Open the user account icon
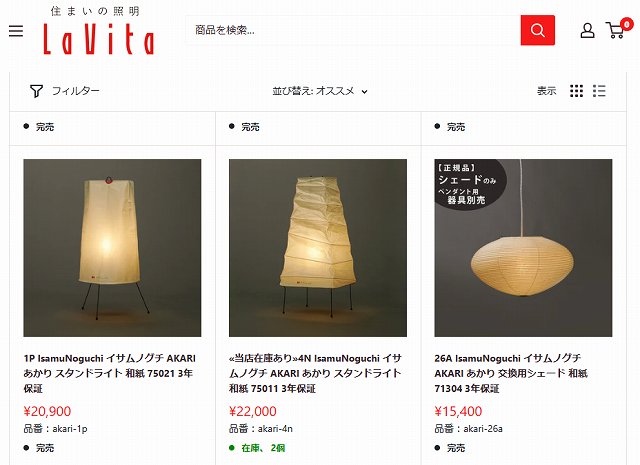The image size is (640, 465). pos(587,30)
